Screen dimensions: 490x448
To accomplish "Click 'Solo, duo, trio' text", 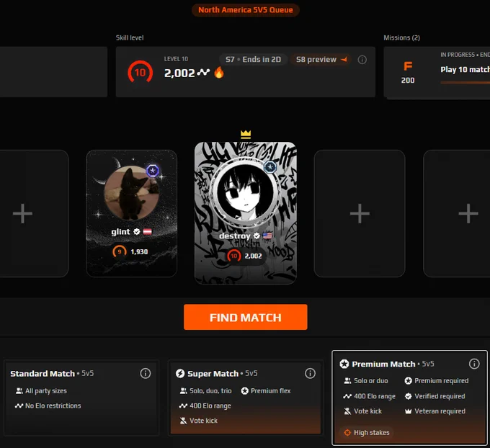I will point(210,391).
